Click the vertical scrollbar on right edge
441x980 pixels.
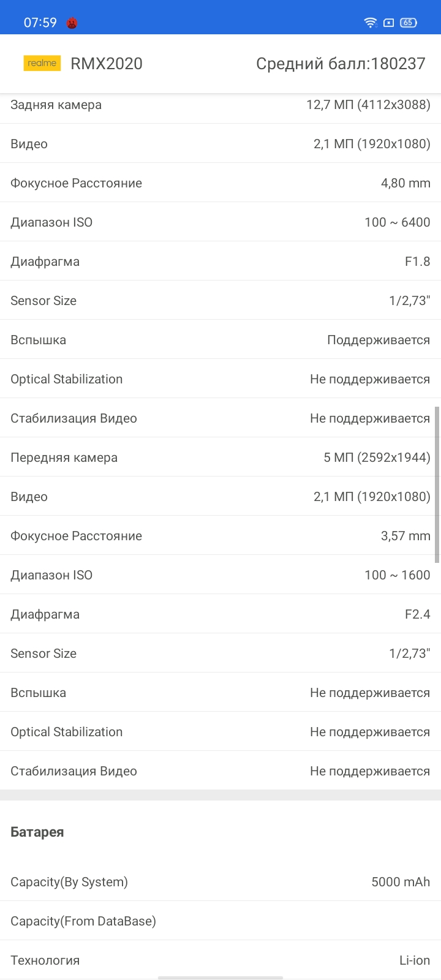click(437, 484)
